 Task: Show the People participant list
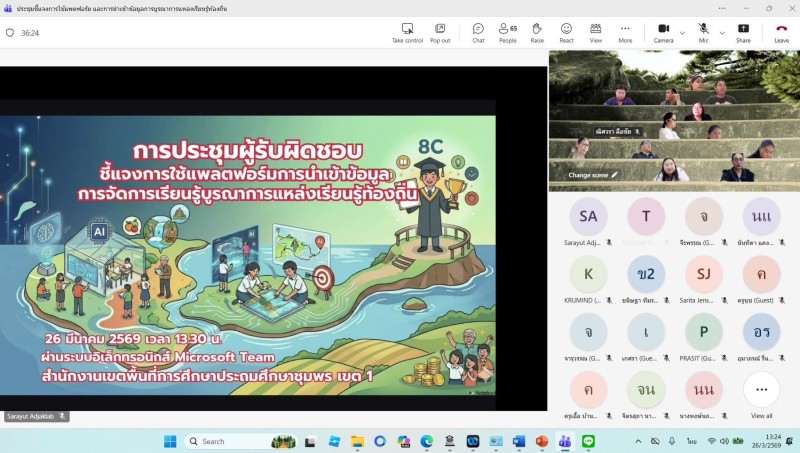click(x=507, y=31)
